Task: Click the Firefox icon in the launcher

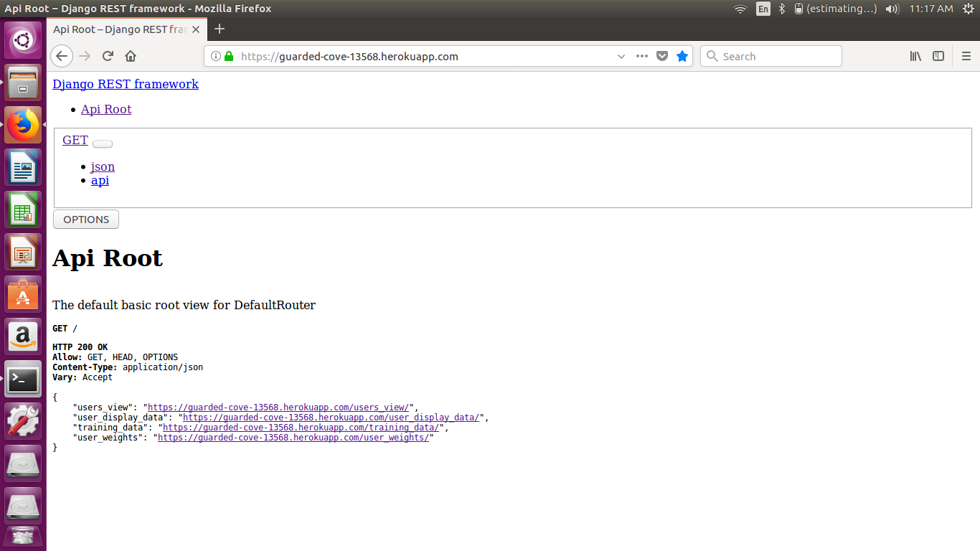Action: (24, 125)
